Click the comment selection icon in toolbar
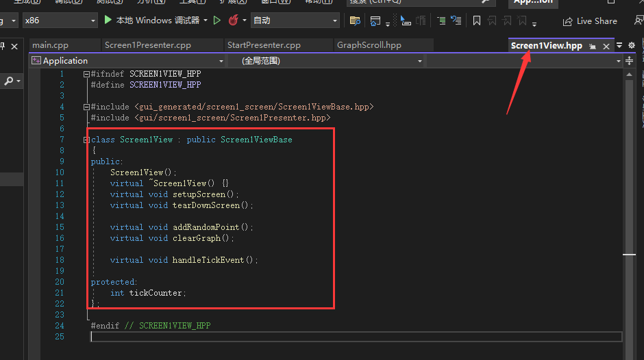644x360 pixels. tap(456, 21)
